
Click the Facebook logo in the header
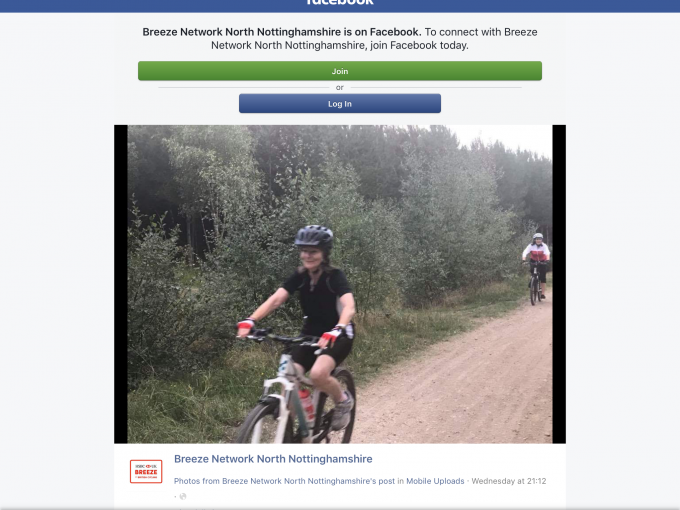pos(340,2)
